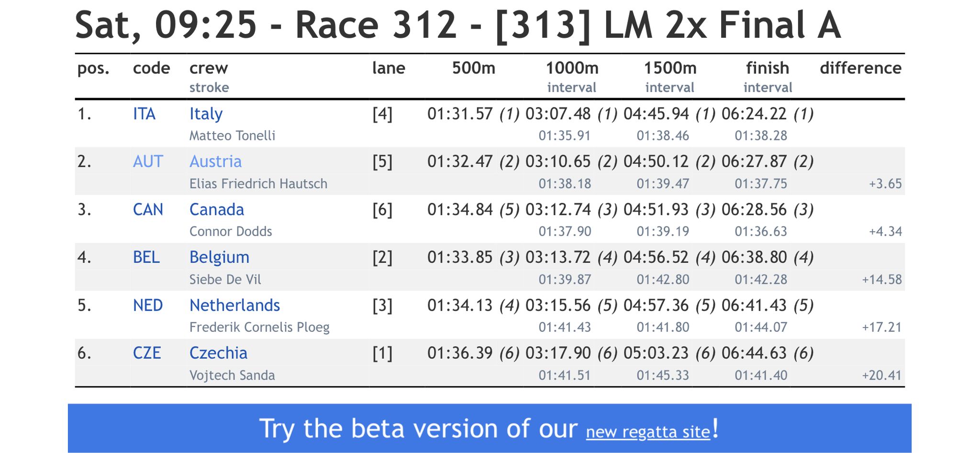Click Italy's finish time 06:24.22

pyautogui.click(x=754, y=114)
